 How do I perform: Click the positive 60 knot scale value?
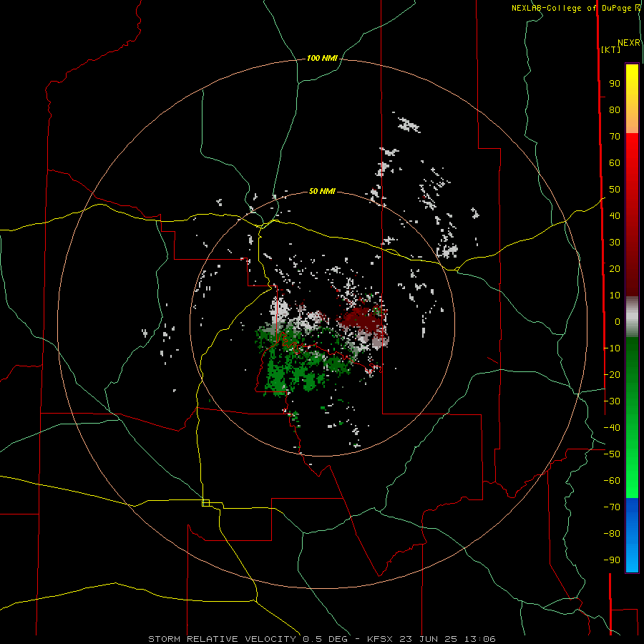point(615,163)
